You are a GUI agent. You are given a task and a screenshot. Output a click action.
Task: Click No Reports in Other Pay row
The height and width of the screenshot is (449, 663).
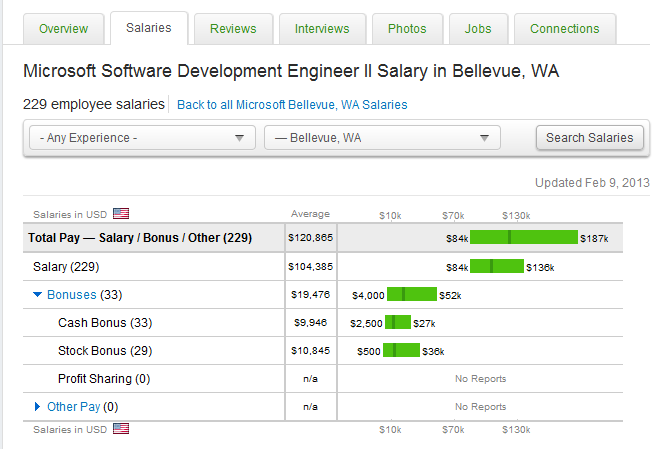481,407
